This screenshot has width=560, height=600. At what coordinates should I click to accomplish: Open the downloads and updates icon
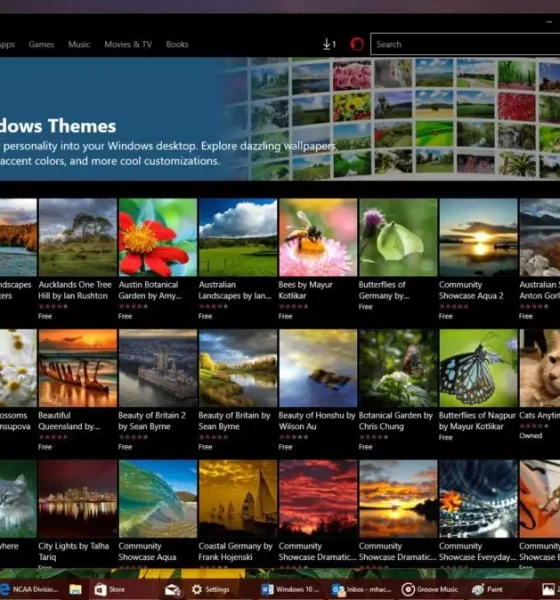[329, 44]
